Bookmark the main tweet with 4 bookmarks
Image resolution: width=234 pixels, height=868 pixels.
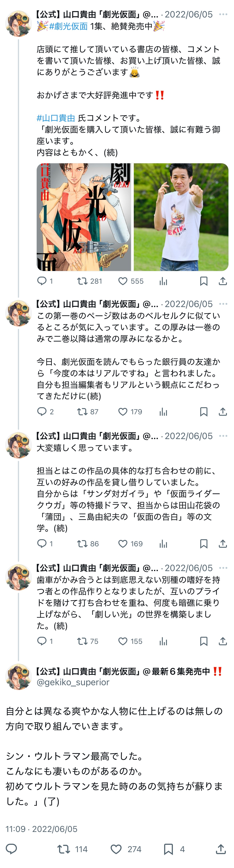coord(168,849)
